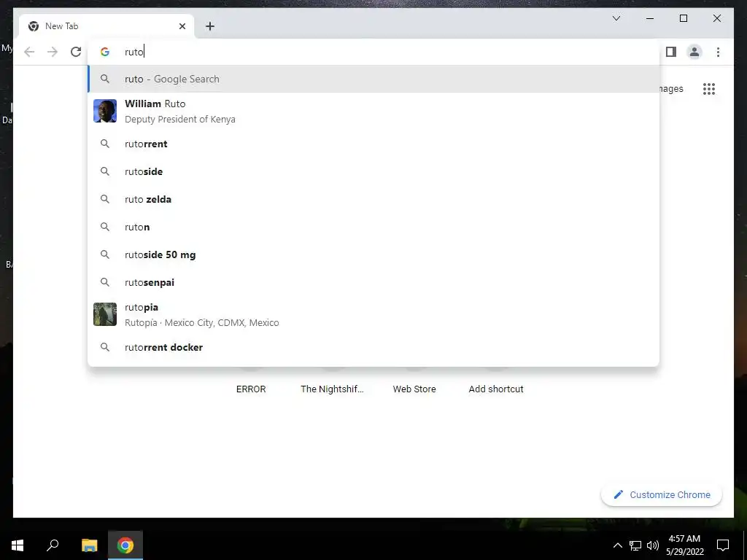
Task: Click the Chrome taskbar icon
Action: [125, 545]
